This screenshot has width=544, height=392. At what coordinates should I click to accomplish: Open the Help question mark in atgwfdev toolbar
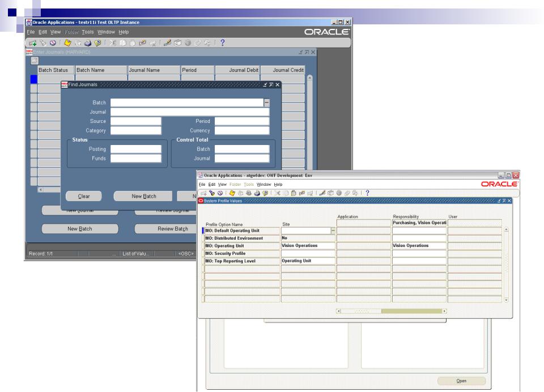point(367,193)
